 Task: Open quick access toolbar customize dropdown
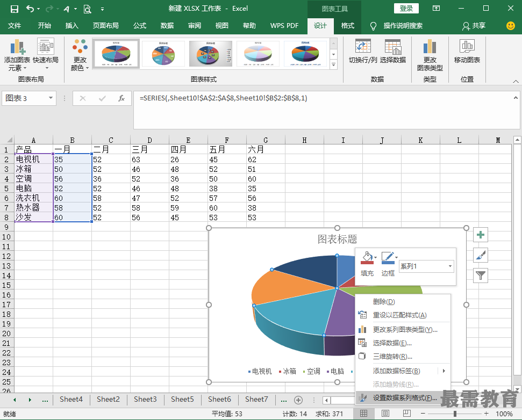pyautogui.click(x=102, y=9)
